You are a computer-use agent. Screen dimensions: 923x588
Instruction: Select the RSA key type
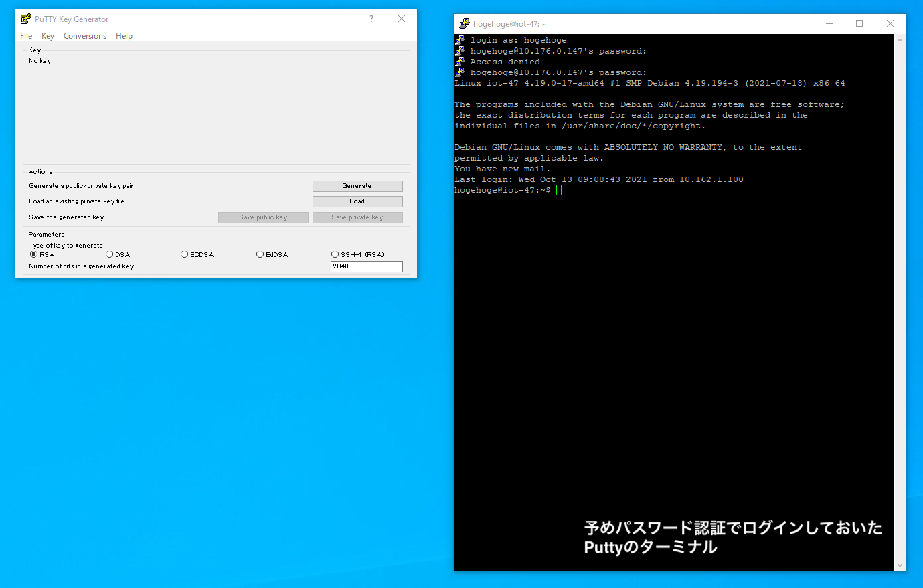[34, 254]
